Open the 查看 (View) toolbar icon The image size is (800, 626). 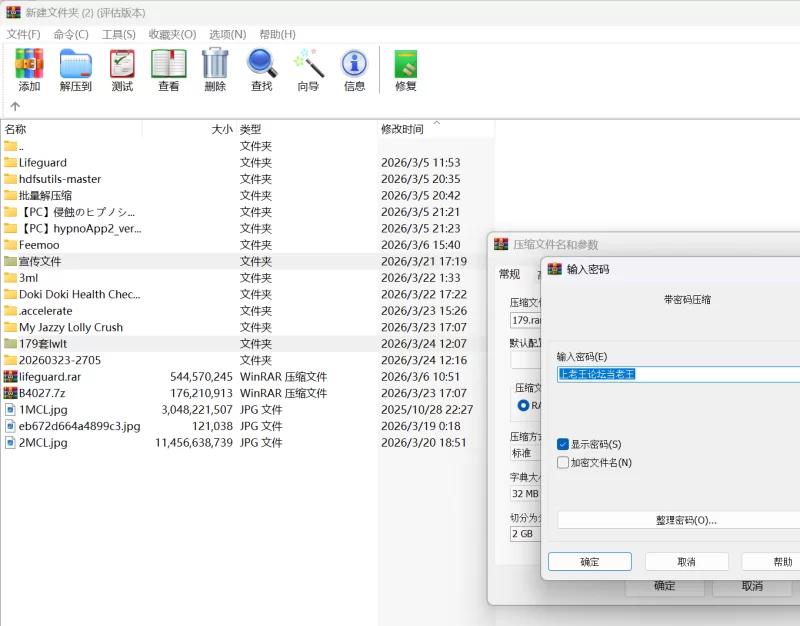click(168, 69)
